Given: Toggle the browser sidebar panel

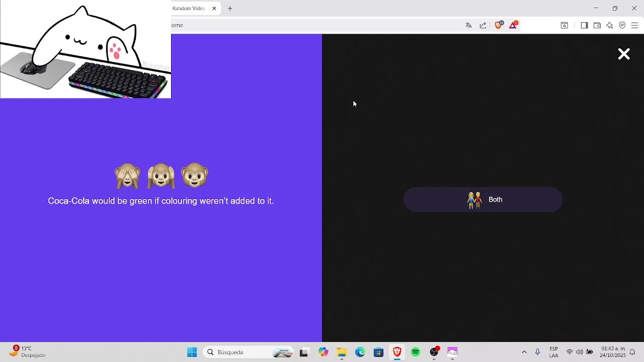Looking at the screenshot, I should [584, 25].
